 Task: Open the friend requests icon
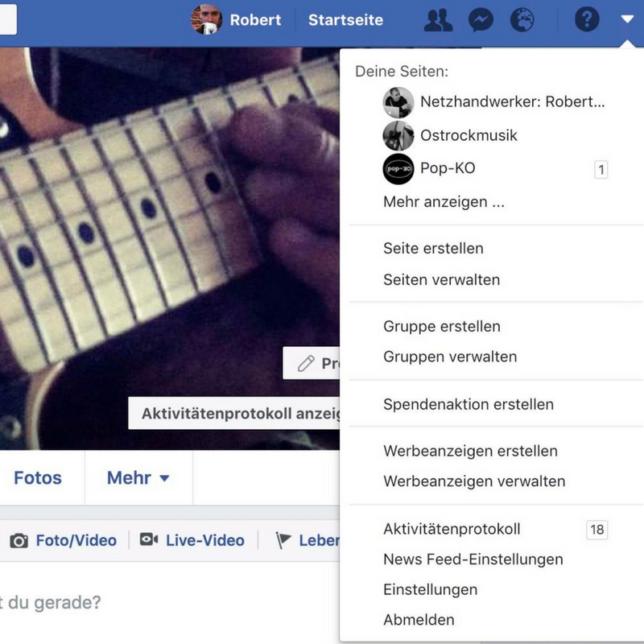point(438,20)
